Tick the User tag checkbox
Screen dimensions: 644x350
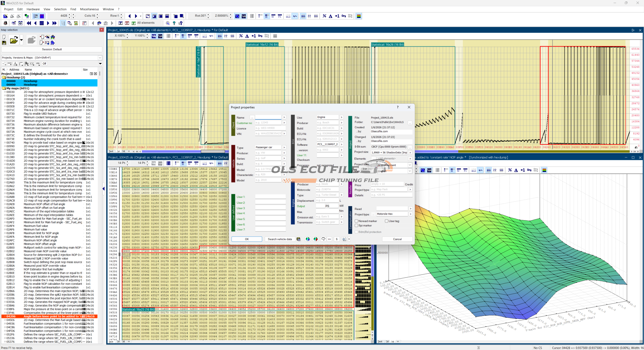pos(387,221)
